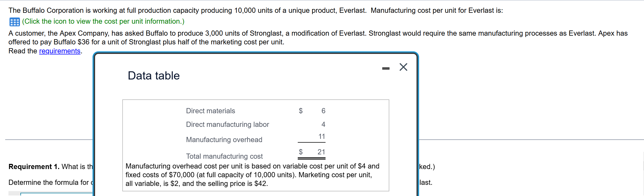Screen dimensions: 644x196
Task: Click the Data table title bar
Action: (153, 75)
